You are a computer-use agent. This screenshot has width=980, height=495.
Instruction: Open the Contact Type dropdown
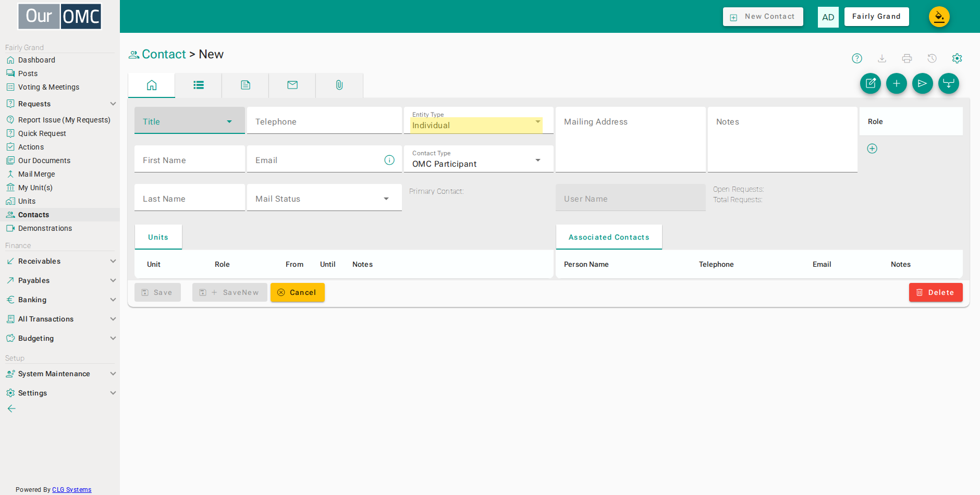click(479, 159)
